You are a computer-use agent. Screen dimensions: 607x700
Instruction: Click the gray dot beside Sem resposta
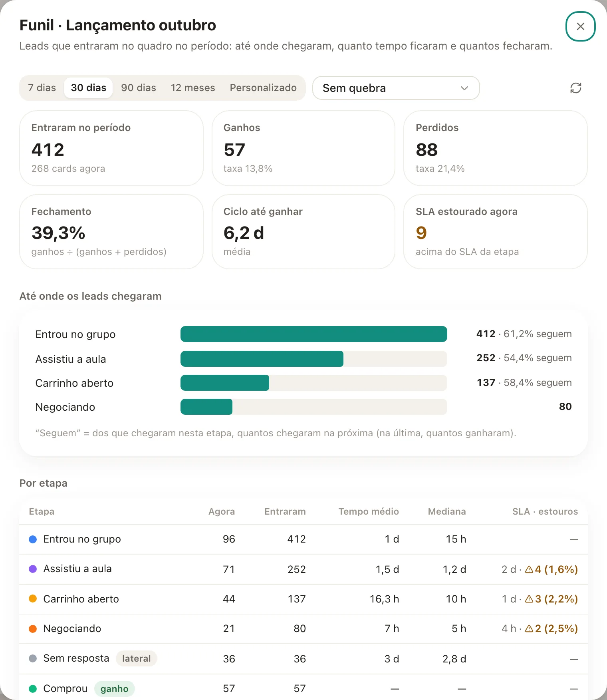tap(33, 658)
